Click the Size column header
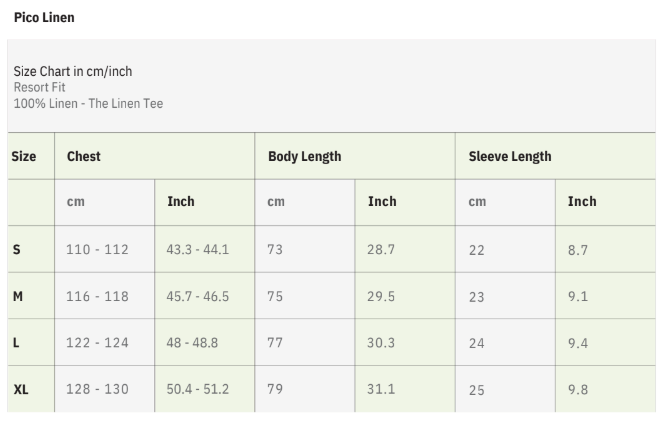Viewport: 668px width, 421px height. [x=24, y=156]
